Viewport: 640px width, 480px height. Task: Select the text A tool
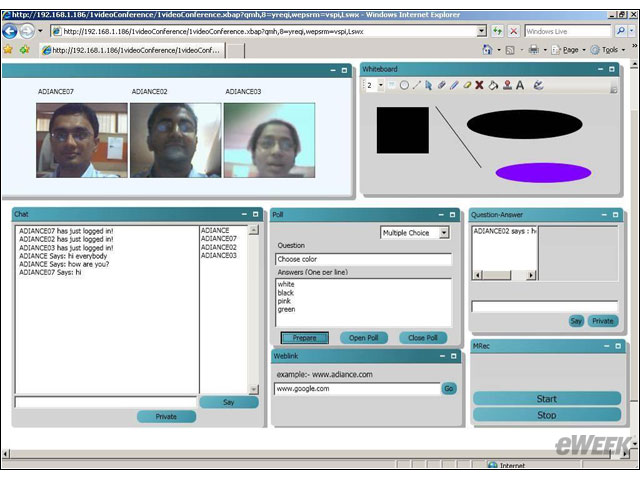click(520, 85)
